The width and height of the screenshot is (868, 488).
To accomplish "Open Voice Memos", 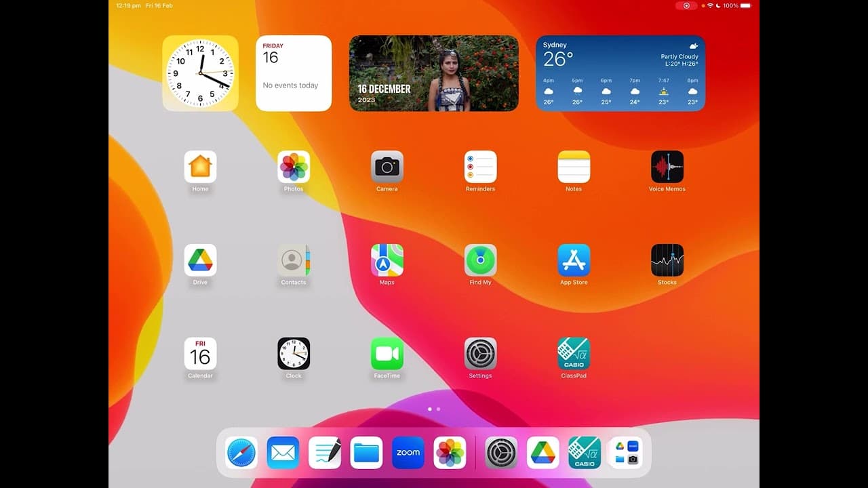I will (667, 167).
